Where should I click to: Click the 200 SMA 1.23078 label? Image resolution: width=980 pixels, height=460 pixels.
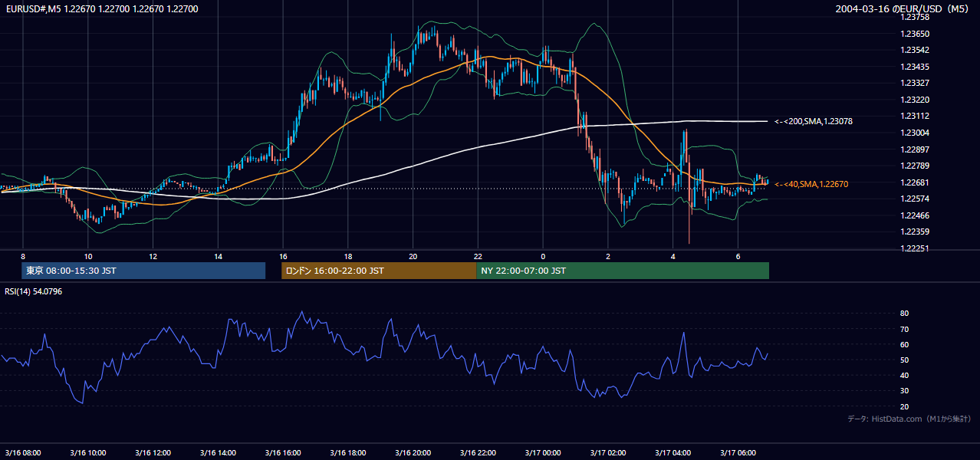point(814,121)
